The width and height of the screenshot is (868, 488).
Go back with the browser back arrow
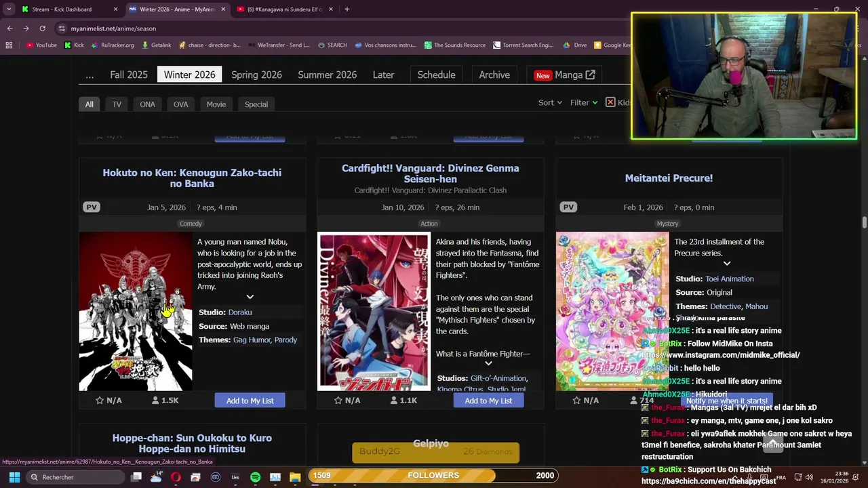point(9,28)
